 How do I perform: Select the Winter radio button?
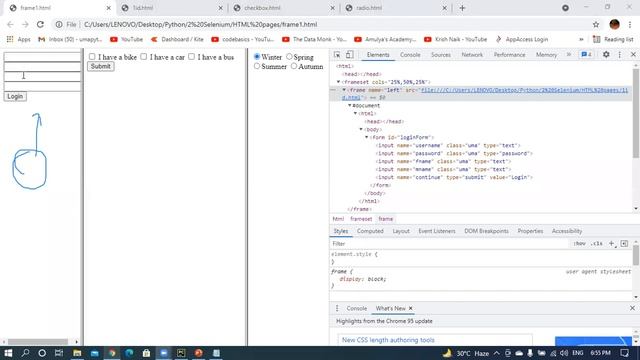[x=257, y=56]
